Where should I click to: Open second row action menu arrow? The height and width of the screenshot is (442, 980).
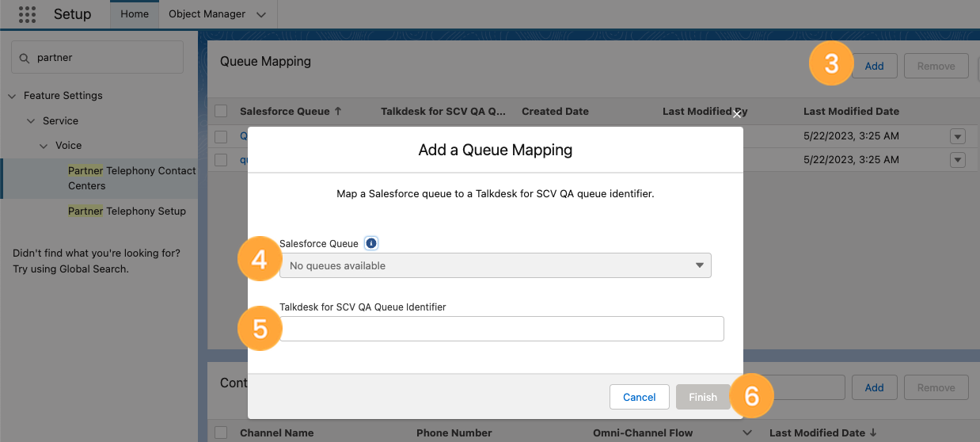[x=958, y=160]
